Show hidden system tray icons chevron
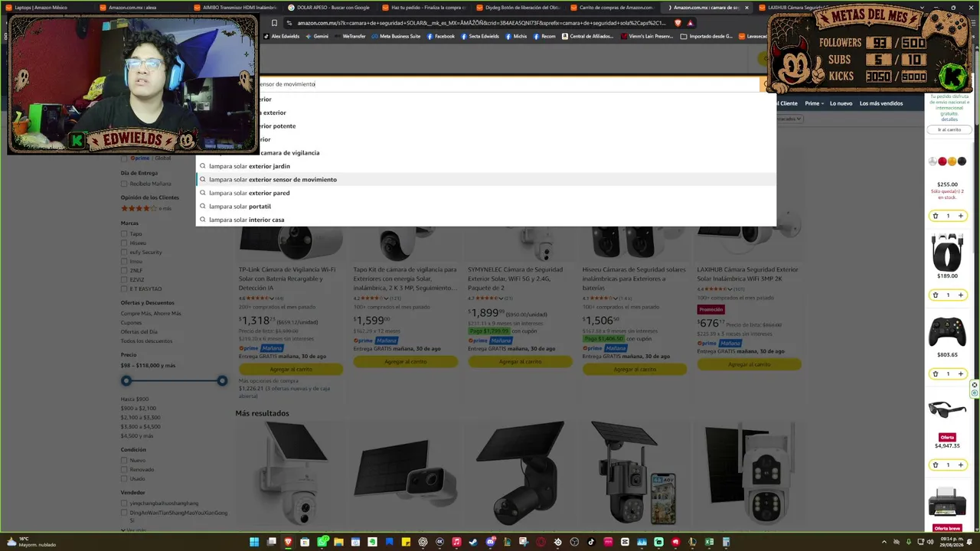The height and width of the screenshot is (551, 980). pos(884,542)
